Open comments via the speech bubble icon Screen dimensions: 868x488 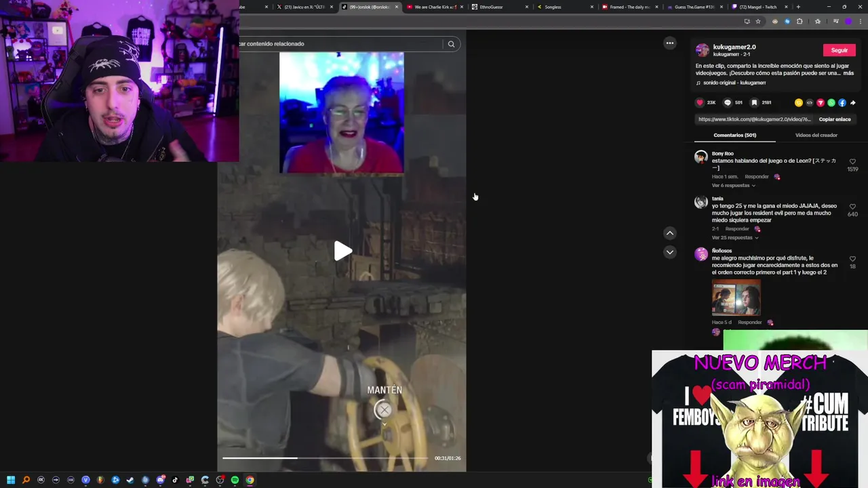[728, 102]
